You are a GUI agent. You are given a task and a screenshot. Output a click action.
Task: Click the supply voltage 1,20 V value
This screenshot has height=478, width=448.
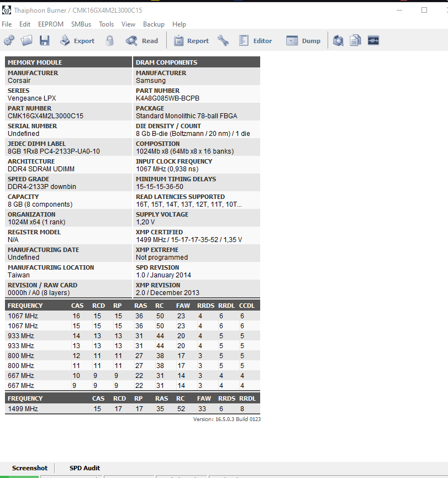click(x=145, y=222)
